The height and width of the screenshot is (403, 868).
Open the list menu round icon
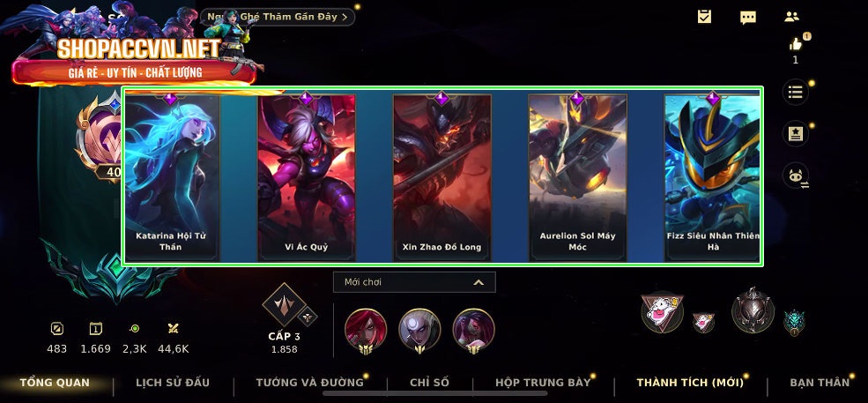796,93
